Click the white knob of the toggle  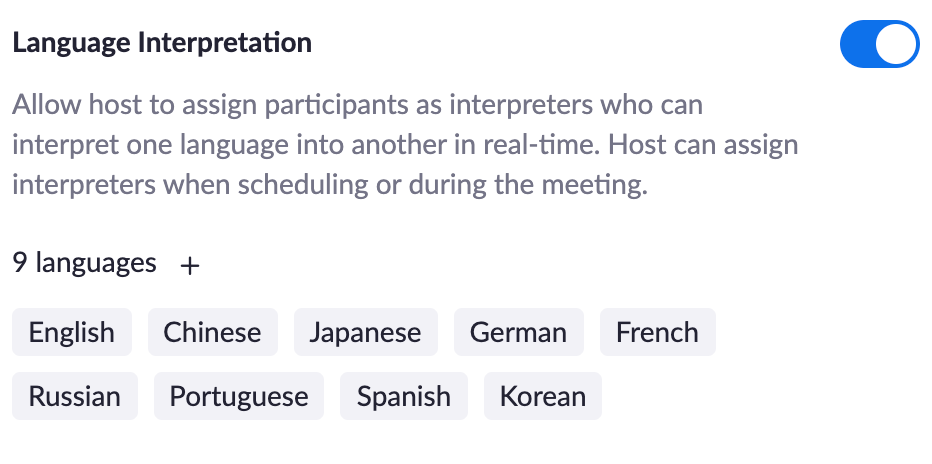tap(896, 45)
